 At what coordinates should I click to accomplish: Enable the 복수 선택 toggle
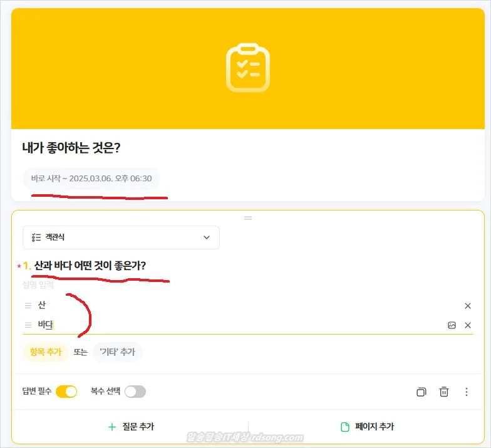135,392
